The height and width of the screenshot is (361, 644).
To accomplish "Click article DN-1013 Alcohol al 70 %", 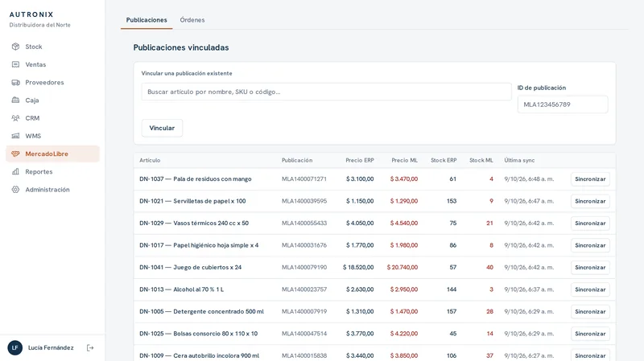I will tap(182, 289).
